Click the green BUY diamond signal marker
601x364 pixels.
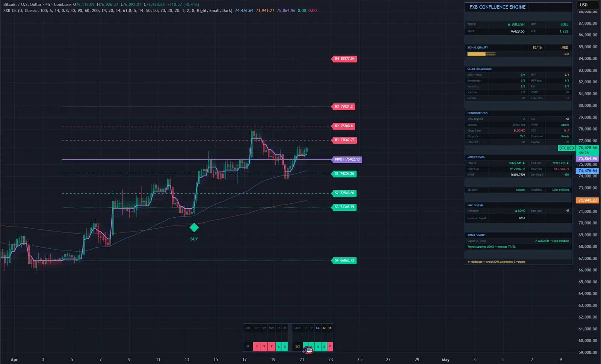[194, 227]
